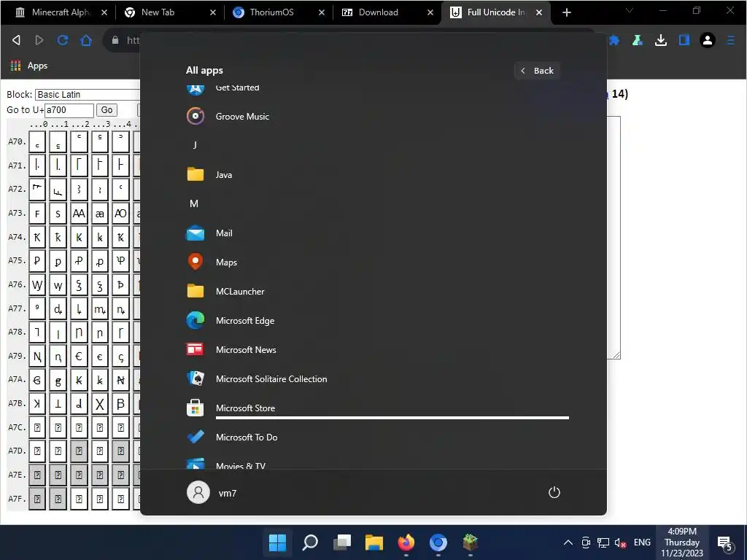Select character cell in row A7B column 3
Screen dimensions: 747x560
click(99, 404)
